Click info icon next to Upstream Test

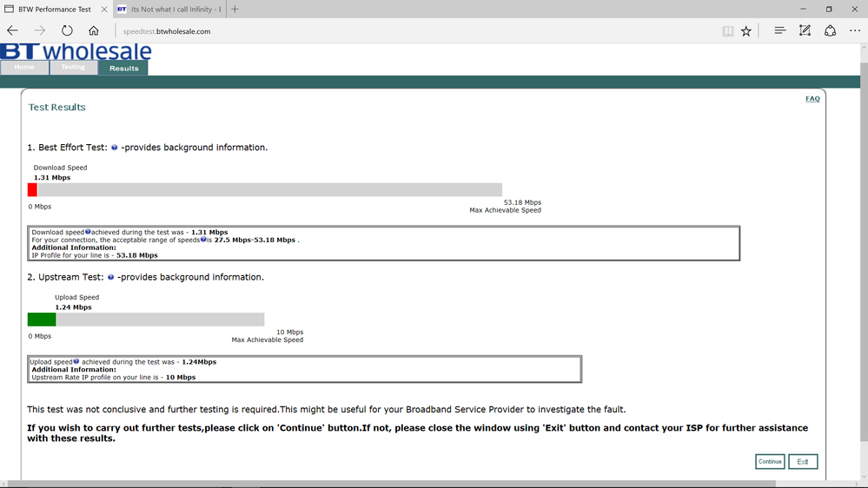tap(110, 277)
